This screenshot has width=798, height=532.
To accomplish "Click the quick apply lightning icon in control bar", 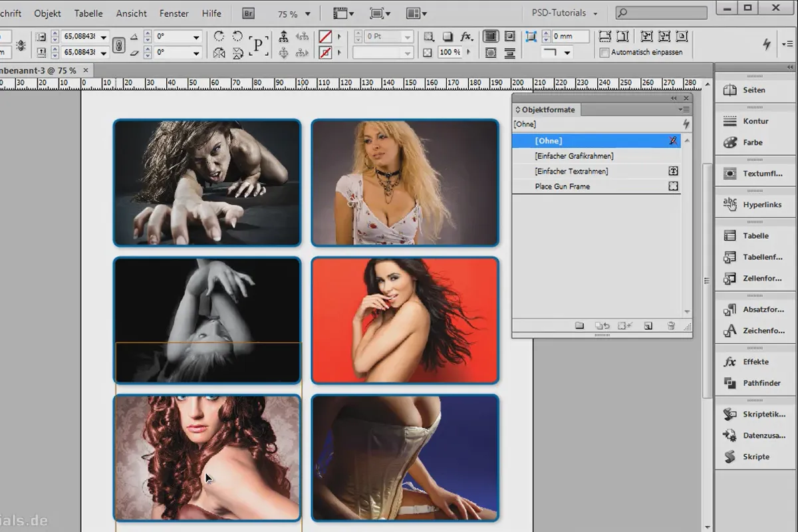I will point(766,44).
